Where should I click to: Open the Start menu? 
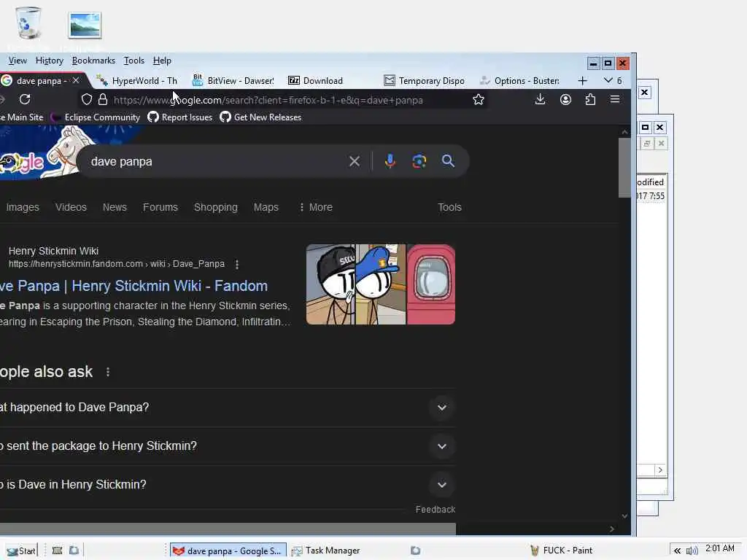[21, 551]
